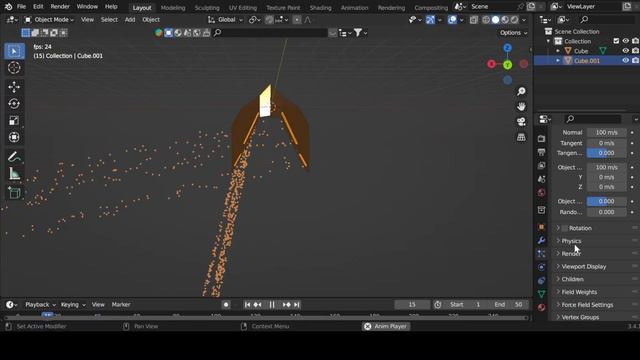Open the Render menu
This screenshot has height=360, width=640.
pyautogui.click(x=60, y=7)
